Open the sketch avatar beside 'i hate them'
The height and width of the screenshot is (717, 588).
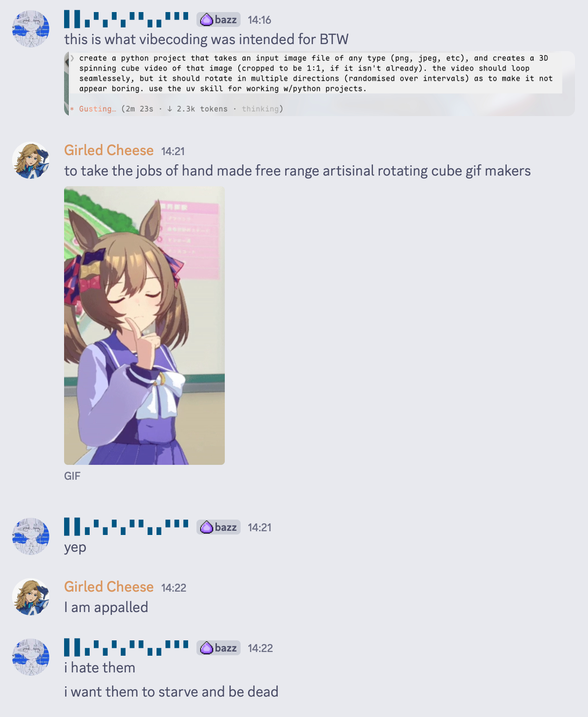(x=31, y=657)
